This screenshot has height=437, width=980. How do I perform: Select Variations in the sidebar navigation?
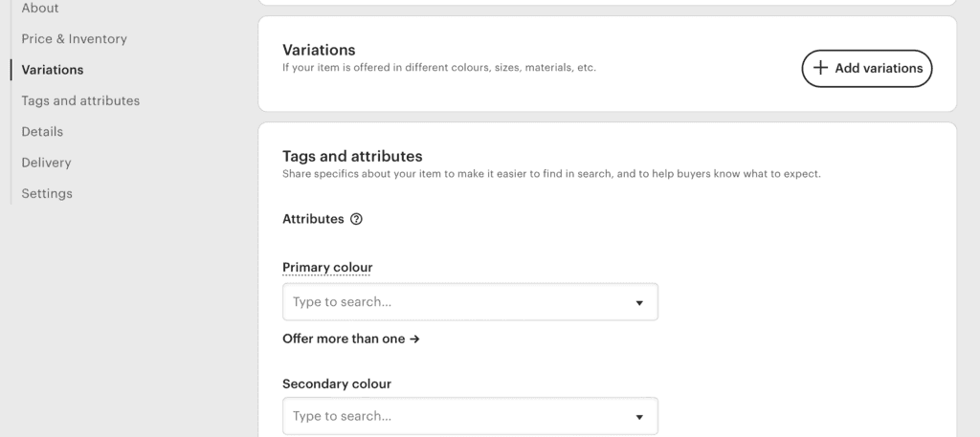click(x=53, y=70)
